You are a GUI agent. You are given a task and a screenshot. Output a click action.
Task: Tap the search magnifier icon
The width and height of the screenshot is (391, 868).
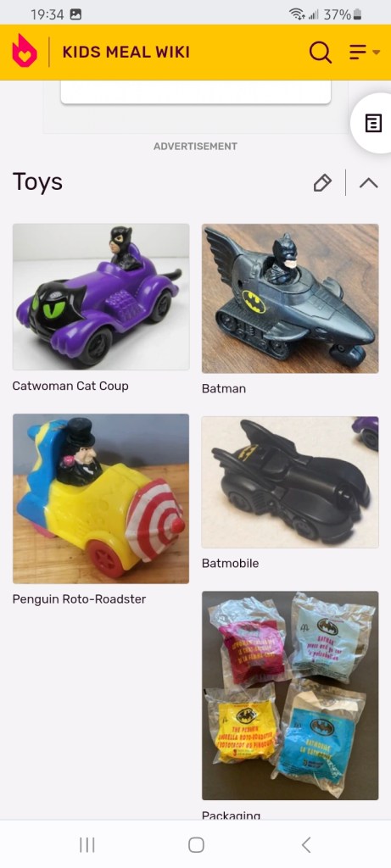[x=320, y=53]
